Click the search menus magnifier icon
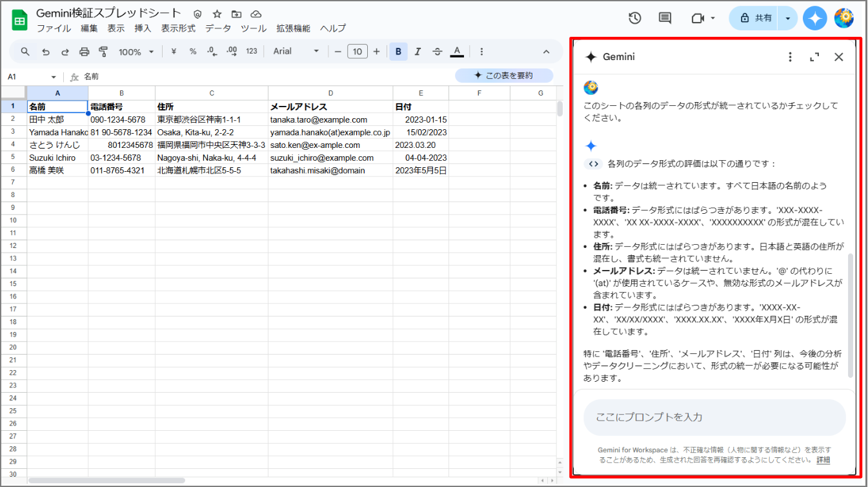The height and width of the screenshot is (487, 868). pos(25,52)
